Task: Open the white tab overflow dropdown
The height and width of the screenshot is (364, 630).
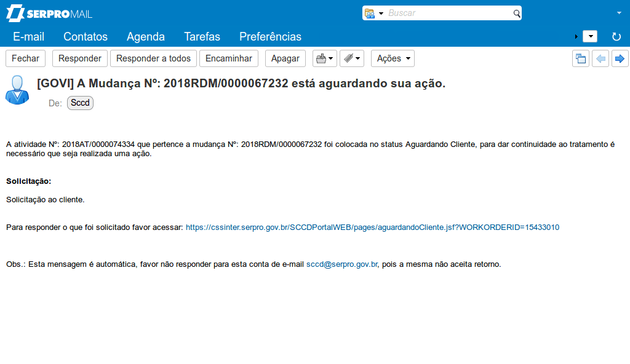Action: pos(590,36)
